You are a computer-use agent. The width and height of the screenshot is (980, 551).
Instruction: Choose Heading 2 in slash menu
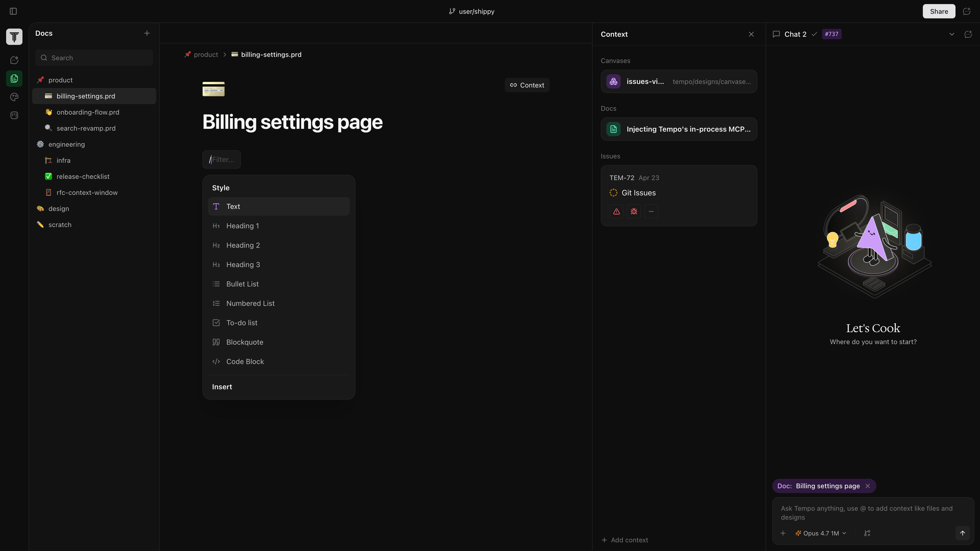pyautogui.click(x=279, y=245)
